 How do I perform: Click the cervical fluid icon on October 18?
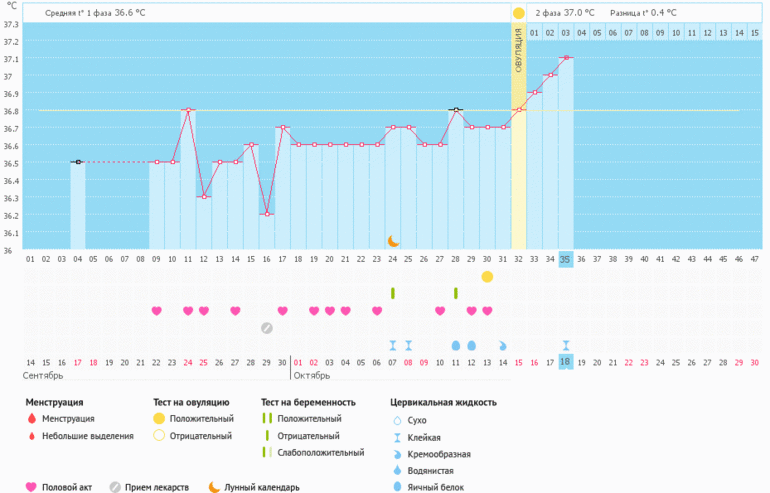click(x=566, y=345)
